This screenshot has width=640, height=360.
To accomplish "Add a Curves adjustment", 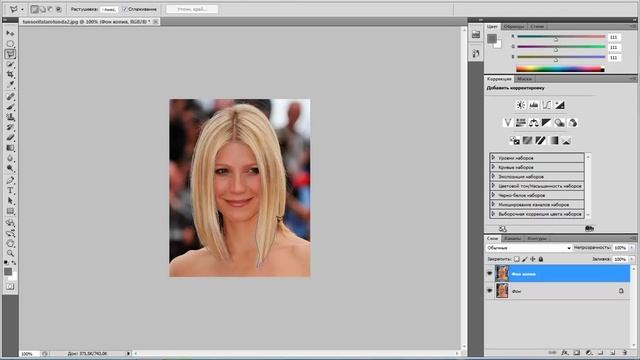I will 547,105.
